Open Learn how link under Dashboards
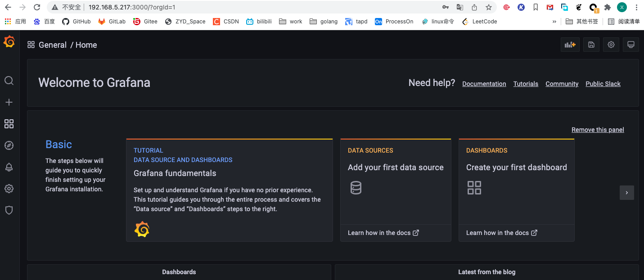 coord(502,233)
